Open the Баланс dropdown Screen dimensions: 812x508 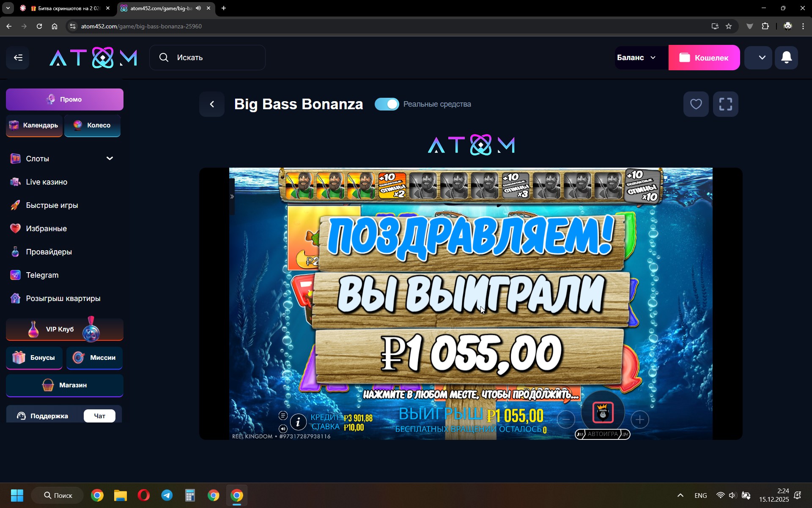[637, 58]
